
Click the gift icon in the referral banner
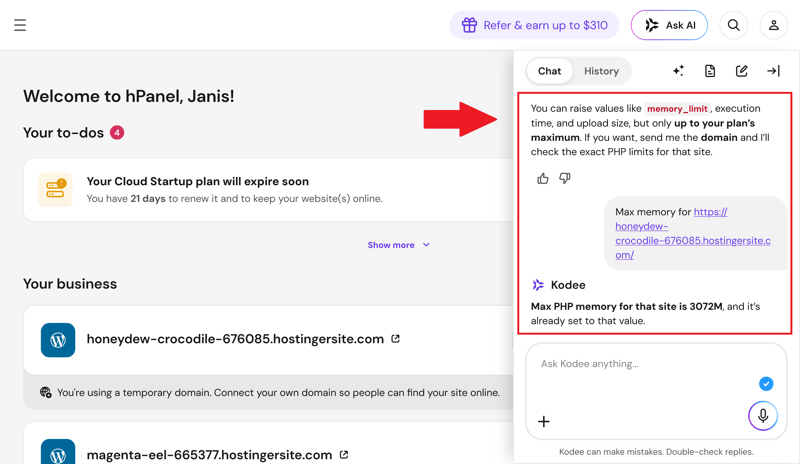pos(469,25)
